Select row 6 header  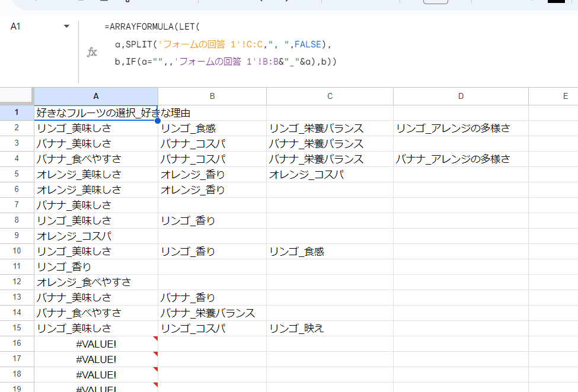coord(17,189)
